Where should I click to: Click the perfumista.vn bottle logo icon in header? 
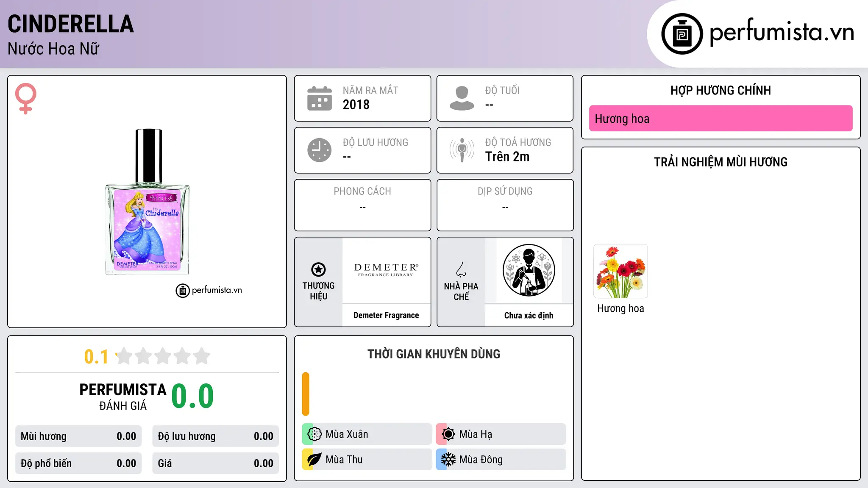[682, 34]
